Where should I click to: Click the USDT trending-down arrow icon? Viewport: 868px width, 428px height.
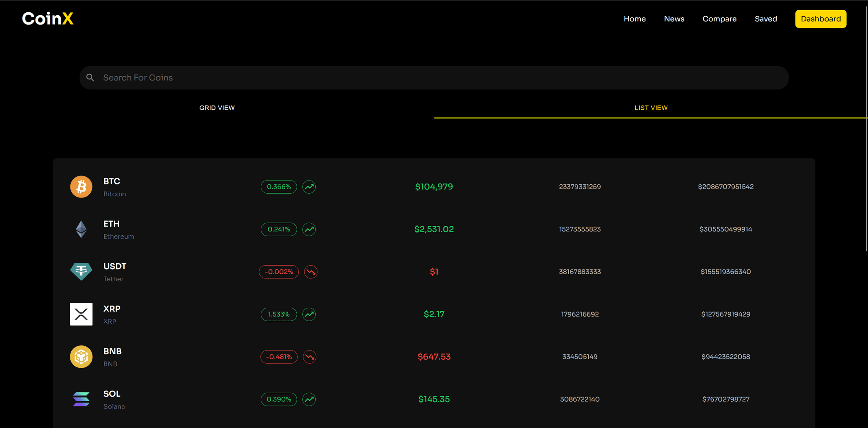point(311,272)
